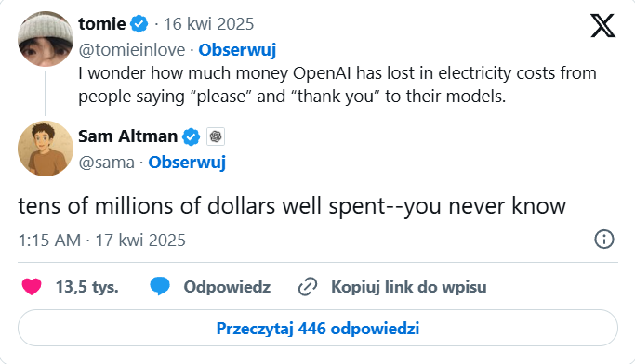The width and height of the screenshot is (635, 364).
Task: Click the Odpowiedz reply label
Action: [x=227, y=287]
